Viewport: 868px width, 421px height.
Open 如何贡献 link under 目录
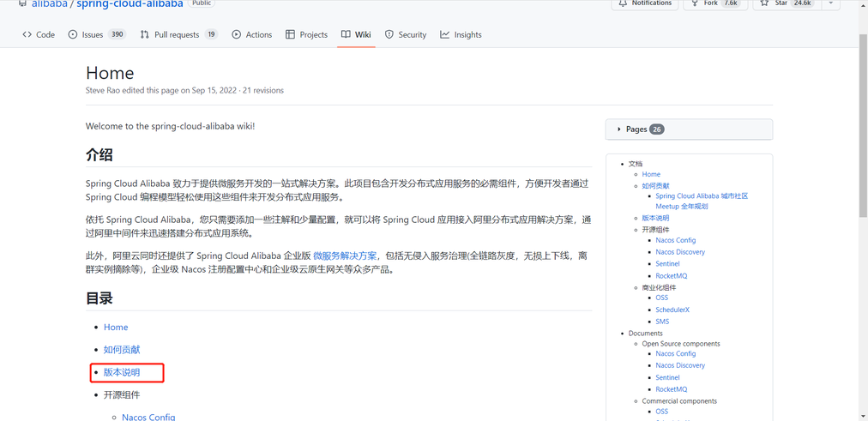(x=122, y=350)
